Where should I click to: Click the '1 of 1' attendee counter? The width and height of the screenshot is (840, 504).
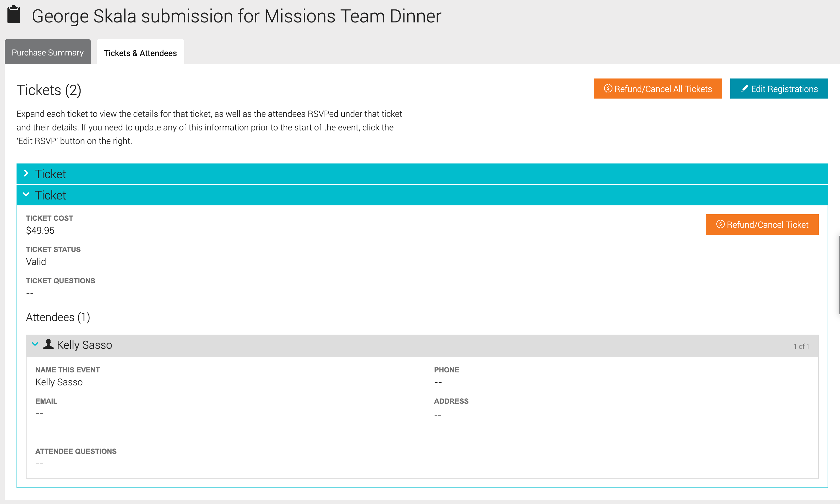coord(801,346)
